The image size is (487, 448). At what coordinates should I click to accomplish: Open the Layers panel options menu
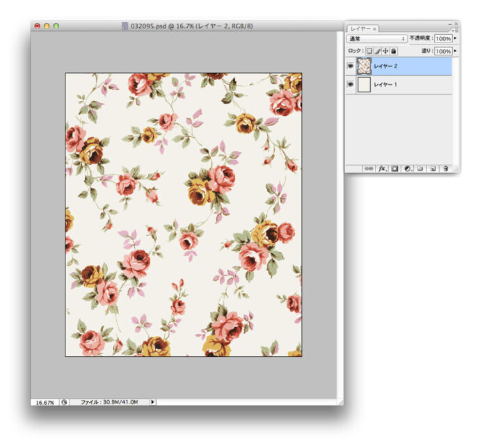tap(456, 30)
